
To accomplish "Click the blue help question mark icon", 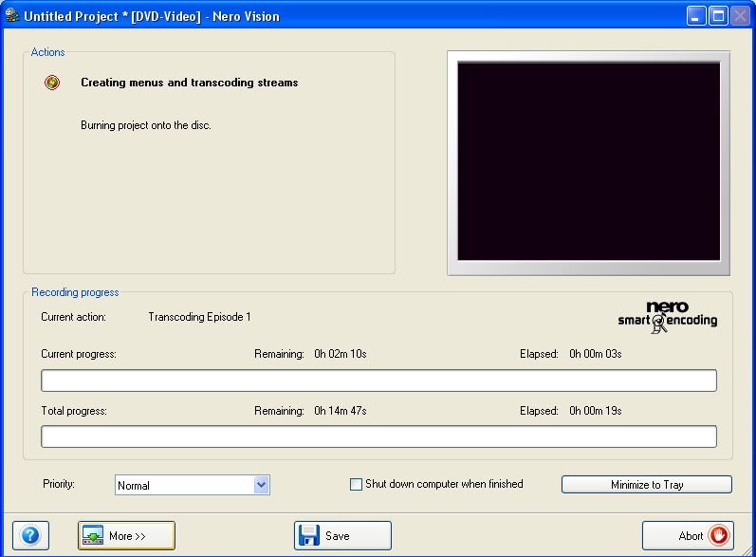I will click(30, 535).
